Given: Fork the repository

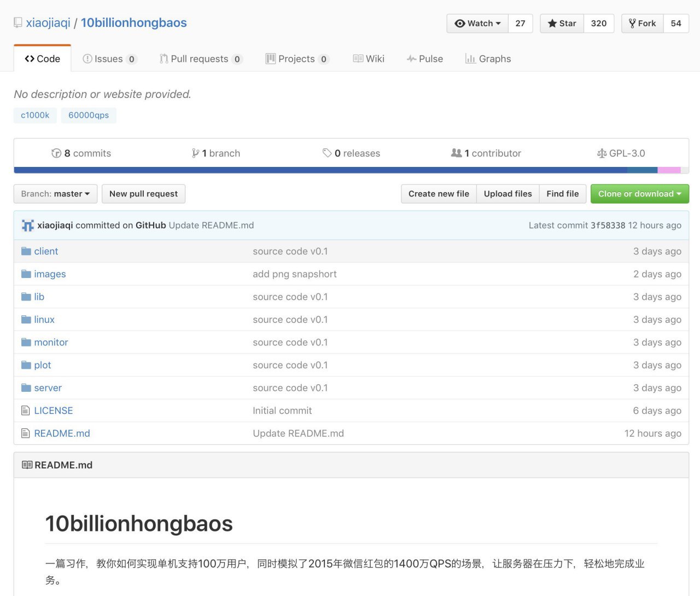Looking at the screenshot, I should click(643, 24).
